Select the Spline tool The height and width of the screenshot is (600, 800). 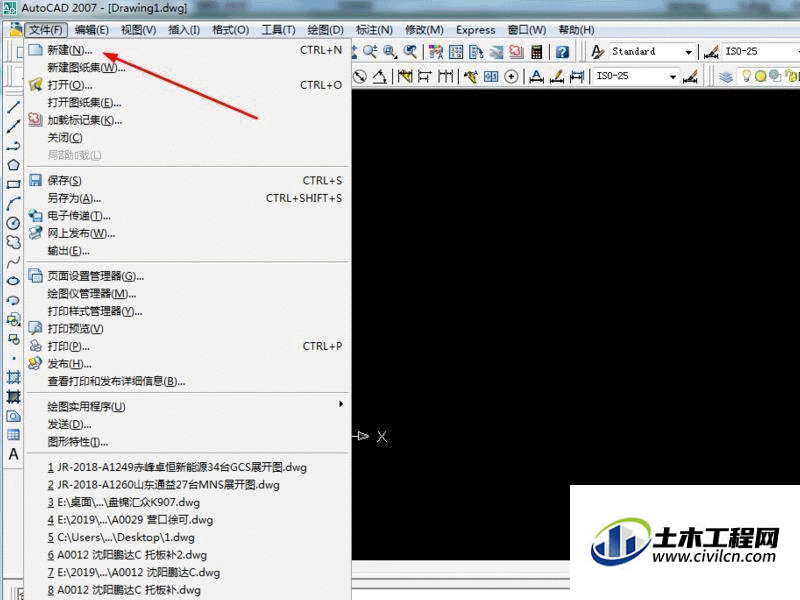click(x=13, y=262)
